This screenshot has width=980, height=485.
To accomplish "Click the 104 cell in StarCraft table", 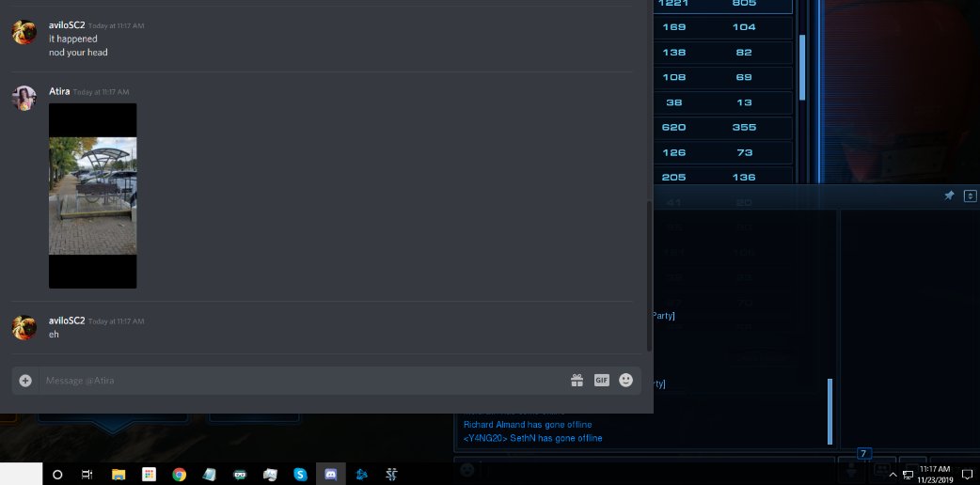I will (x=744, y=27).
